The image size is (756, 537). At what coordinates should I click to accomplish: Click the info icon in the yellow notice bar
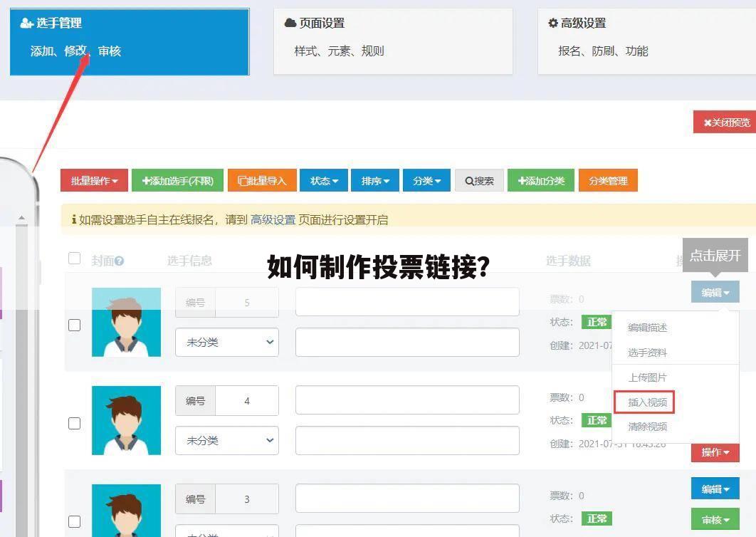[x=73, y=219]
